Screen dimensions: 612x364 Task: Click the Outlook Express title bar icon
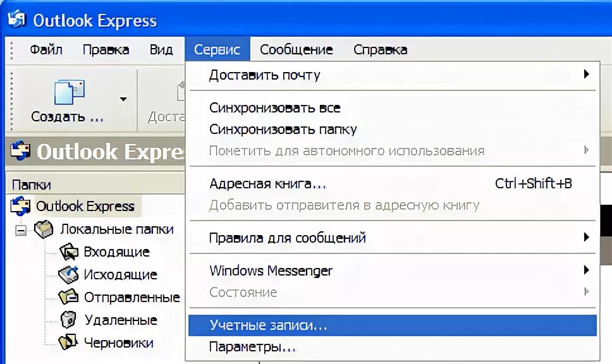16,19
